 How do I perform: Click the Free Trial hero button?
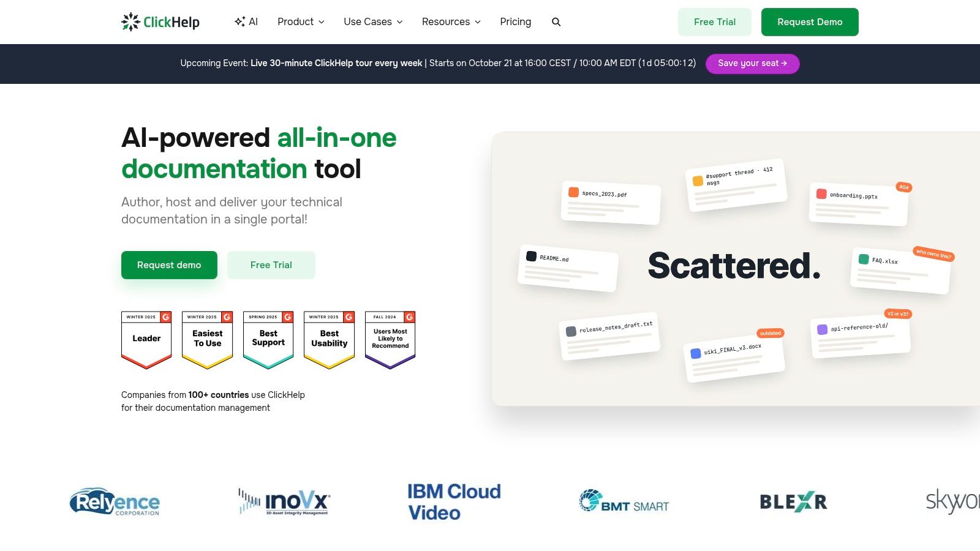click(271, 265)
